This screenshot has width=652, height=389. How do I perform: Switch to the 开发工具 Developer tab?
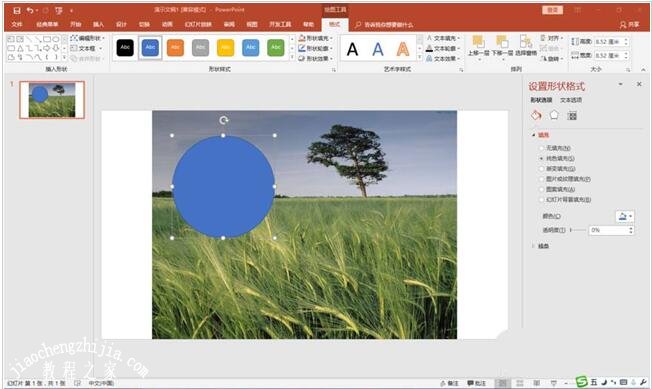[x=280, y=25]
